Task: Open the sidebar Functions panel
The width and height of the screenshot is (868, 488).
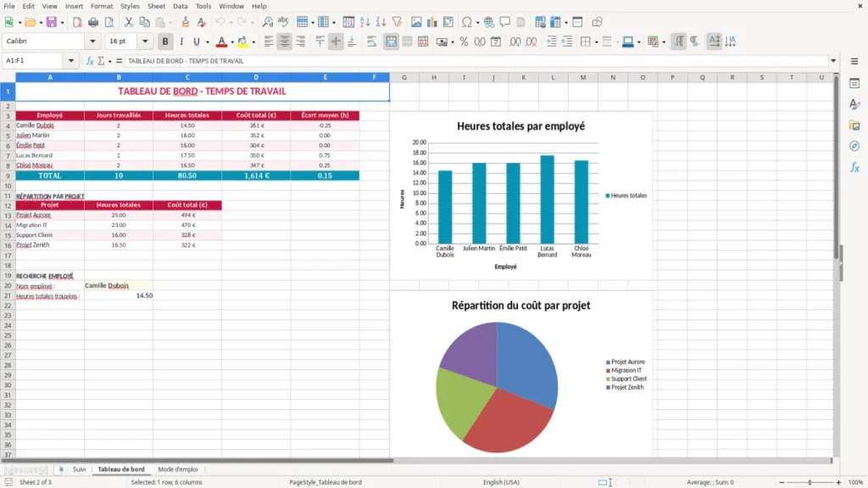Action: (854, 167)
